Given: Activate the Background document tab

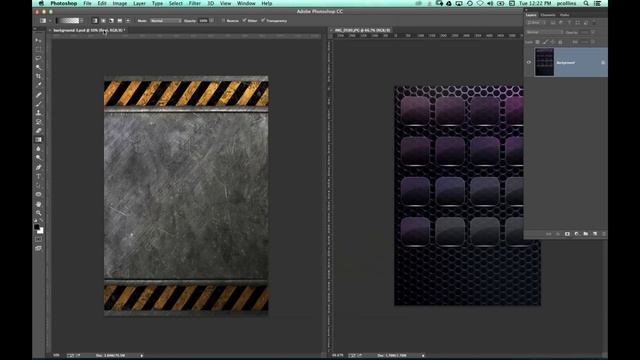Looking at the screenshot, I should coord(88,30).
